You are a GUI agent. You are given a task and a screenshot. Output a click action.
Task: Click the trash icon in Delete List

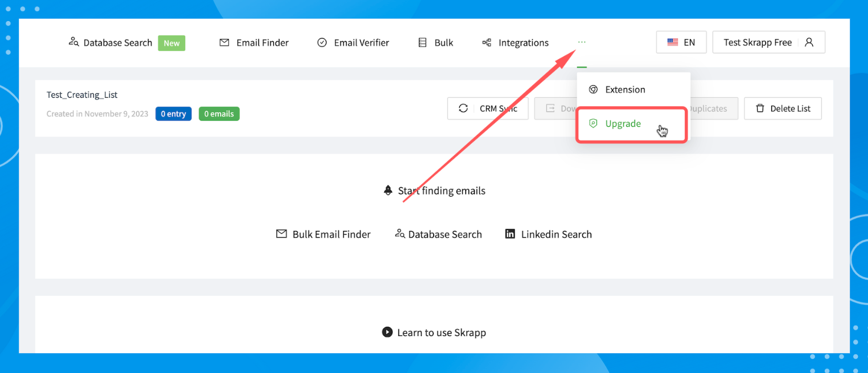(760, 108)
